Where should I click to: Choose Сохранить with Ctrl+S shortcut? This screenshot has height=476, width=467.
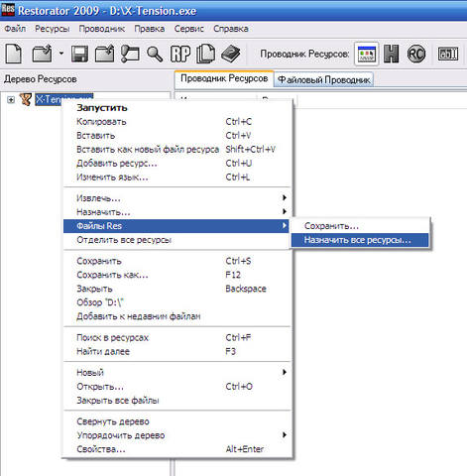coord(177,261)
